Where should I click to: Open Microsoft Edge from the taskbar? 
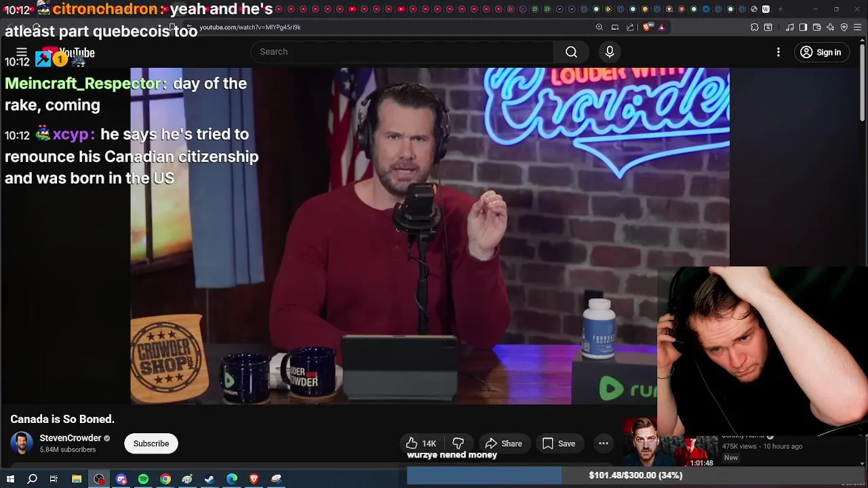click(x=232, y=479)
